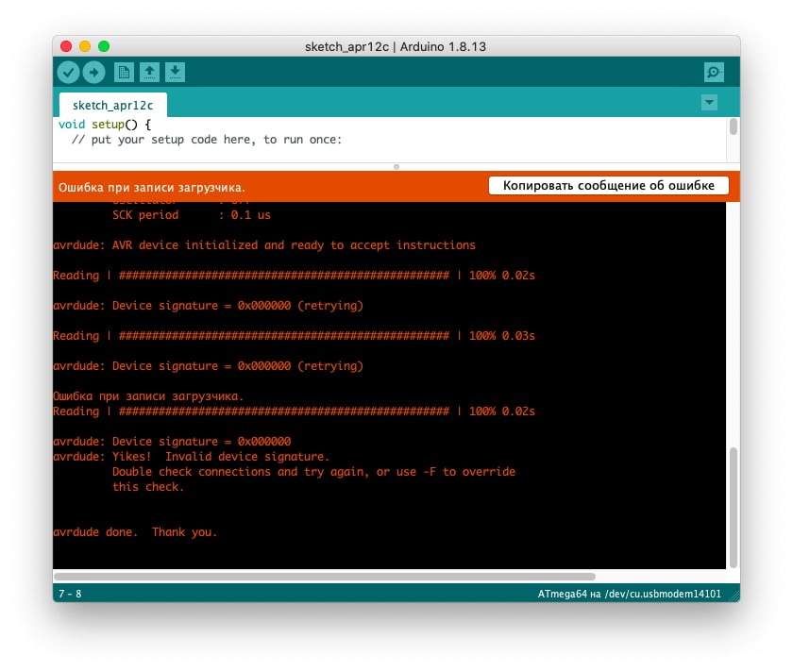Click 'Yikes! Invalid device signature.' line
This screenshot has width=793, height=672.
point(191,457)
